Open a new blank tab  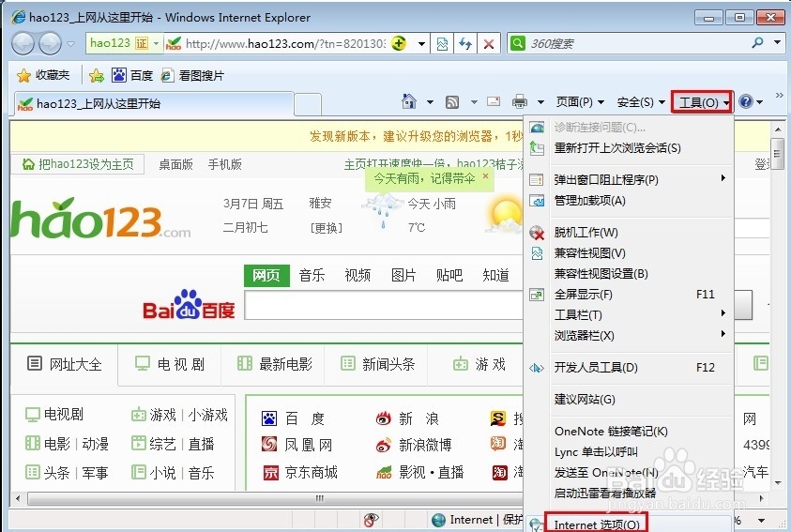click(308, 104)
